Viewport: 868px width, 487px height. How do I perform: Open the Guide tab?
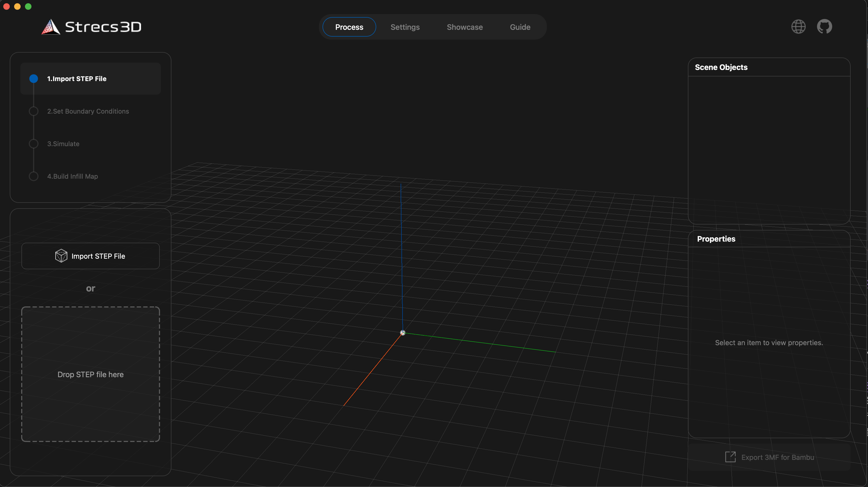[520, 27]
